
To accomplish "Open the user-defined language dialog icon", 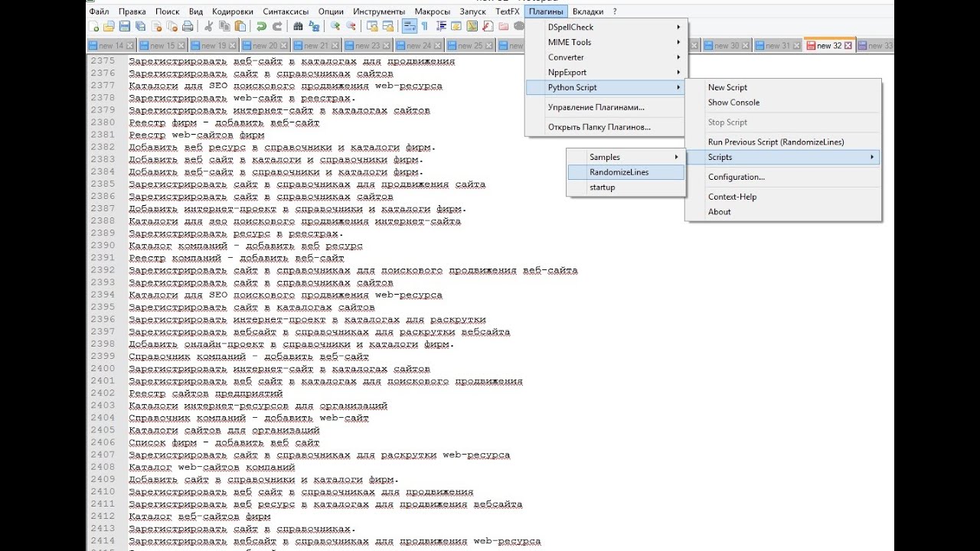I will 456,27.
